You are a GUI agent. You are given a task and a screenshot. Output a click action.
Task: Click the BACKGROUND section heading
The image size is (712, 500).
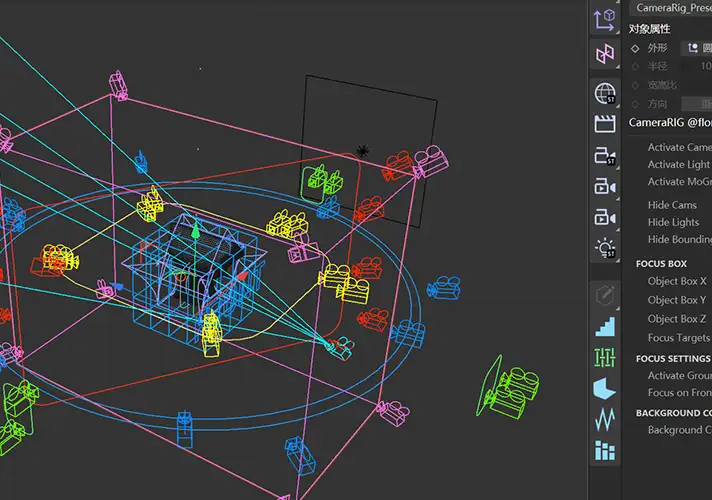pyautogui.click(x=674, y=413)
